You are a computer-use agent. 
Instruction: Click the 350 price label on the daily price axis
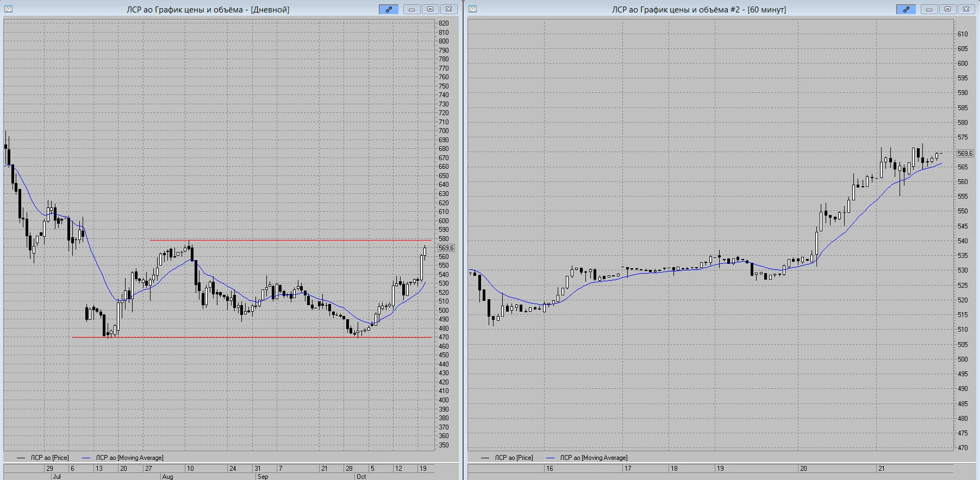pyautogui.click(x=444, y=445)
